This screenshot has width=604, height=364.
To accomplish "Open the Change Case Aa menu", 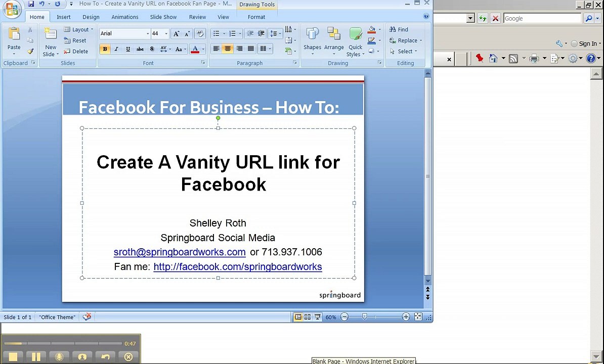I will point(180,49).
